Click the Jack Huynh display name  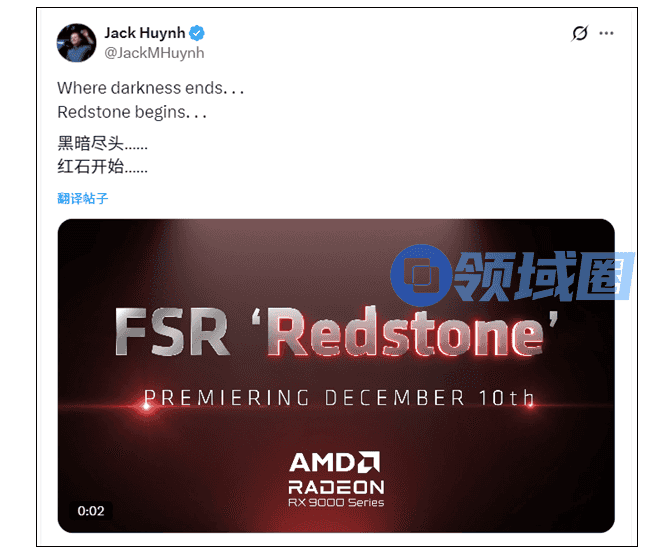145,33
